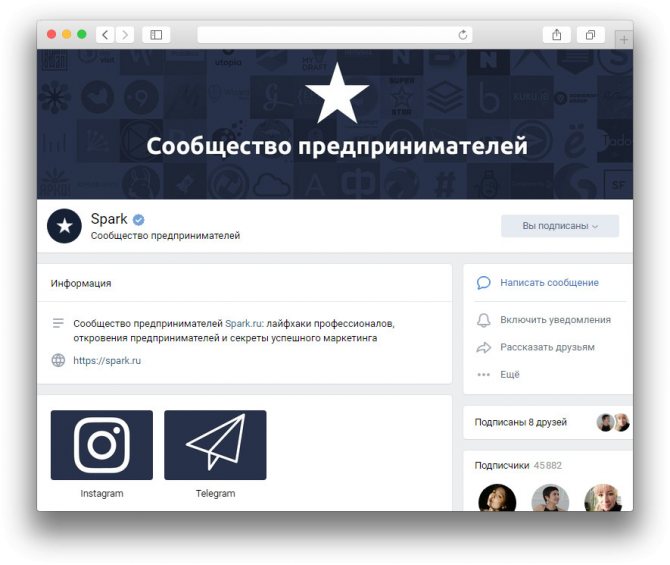The height and width of the screenshot is (565, 670).
Task: Show all tabs overview icon
Action: (591, 35)
